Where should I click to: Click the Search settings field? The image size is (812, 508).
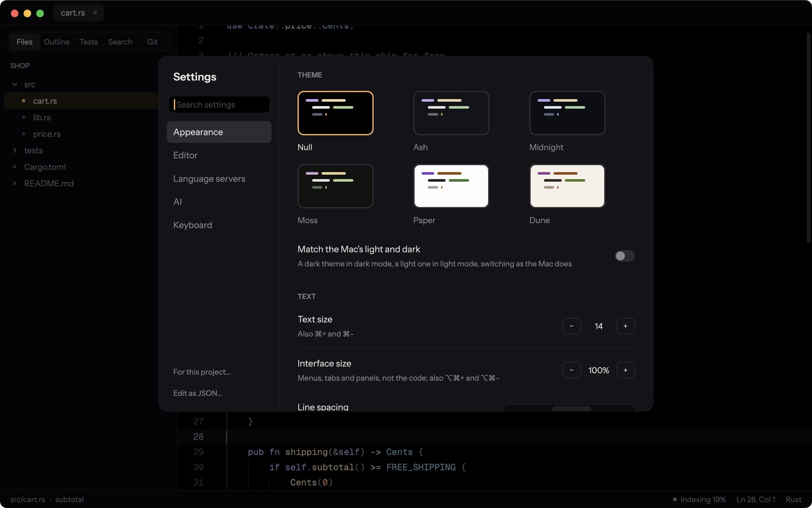tap(219, 105)
